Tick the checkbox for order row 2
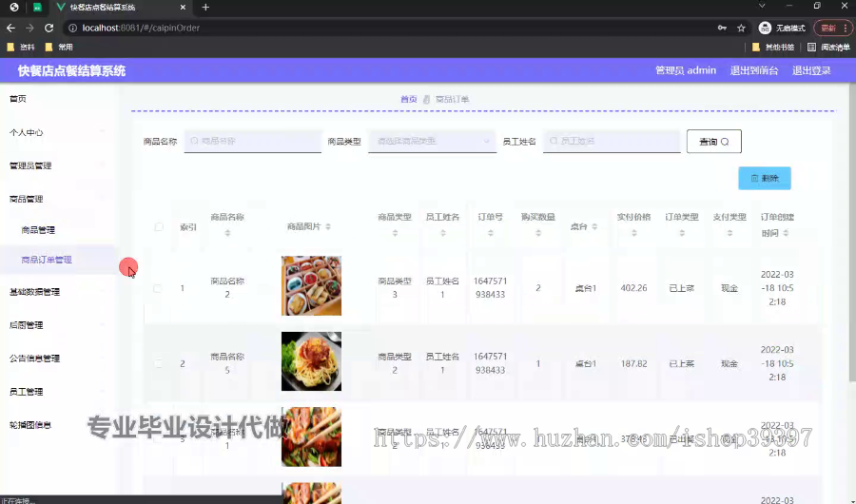The image size is (856, 504). (158, 363)
